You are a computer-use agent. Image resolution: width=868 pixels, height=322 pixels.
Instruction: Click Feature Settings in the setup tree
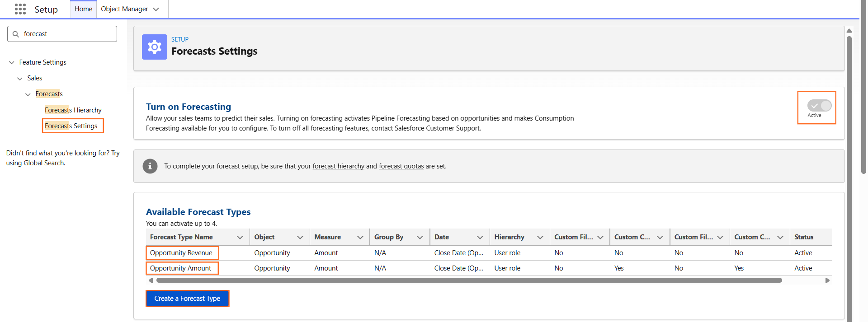pyautogui.click(x=42, y=62)
